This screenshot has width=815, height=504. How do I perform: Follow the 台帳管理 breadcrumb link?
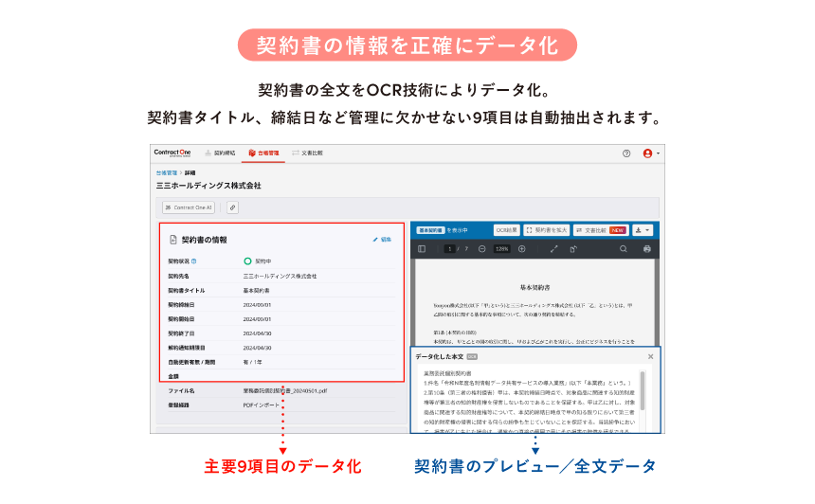click(167, 173)
